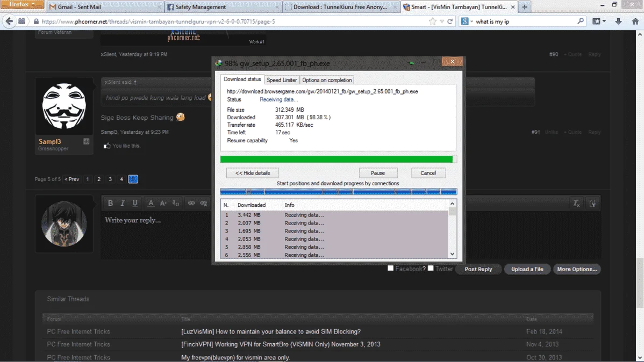Close the Smart VisMin Tambayan tab
Image resolution: width=644 pixels, height=362 pixels.
coord(513,7)
